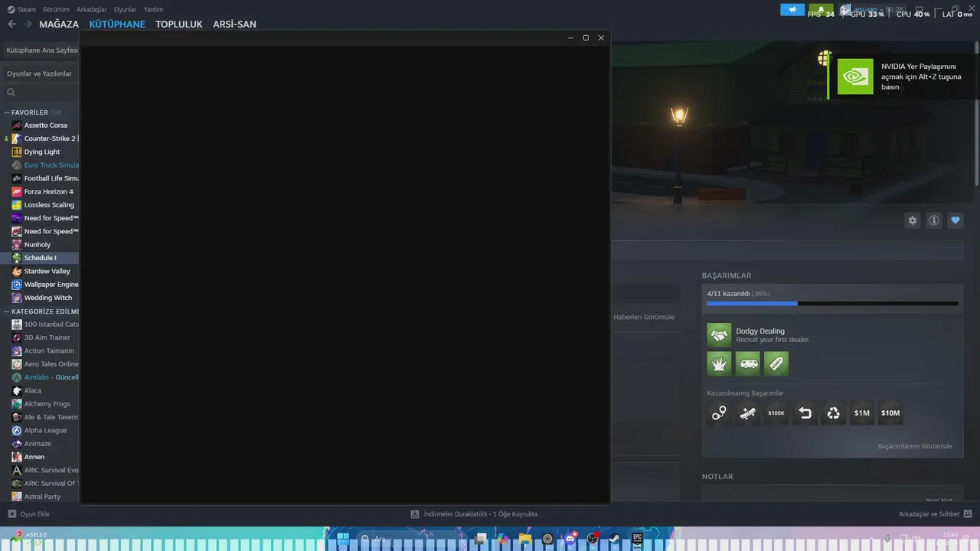
Task: Select Lossless Scaling in the library
Action: pos(49,205)
